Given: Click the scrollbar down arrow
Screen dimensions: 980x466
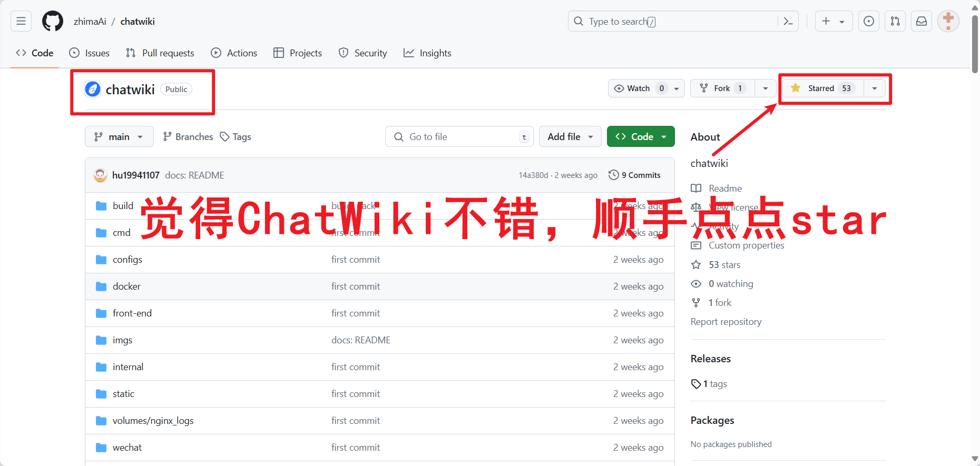Looking at the screenshot, I should point(975,459).
